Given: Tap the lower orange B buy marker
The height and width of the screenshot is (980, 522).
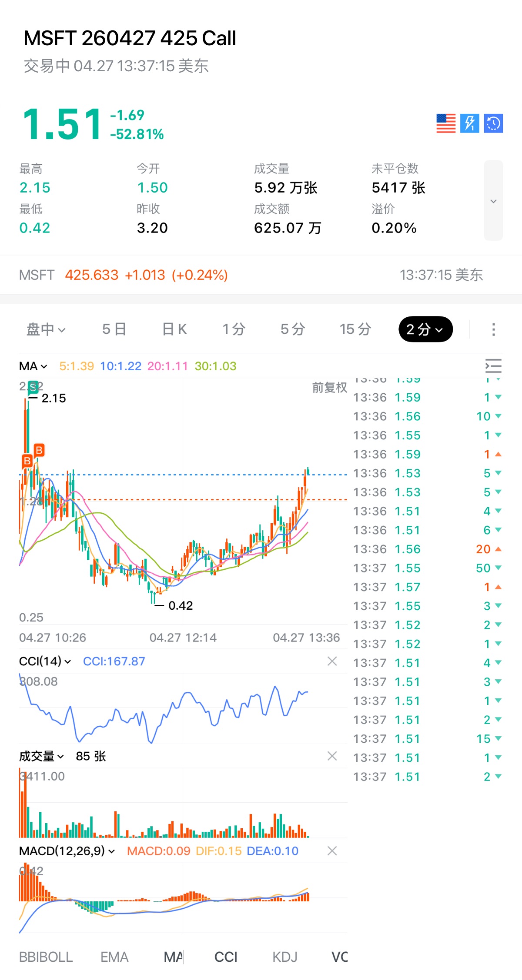Looking at the screenshot, I should pyautogui.click(x=27, y=461).
